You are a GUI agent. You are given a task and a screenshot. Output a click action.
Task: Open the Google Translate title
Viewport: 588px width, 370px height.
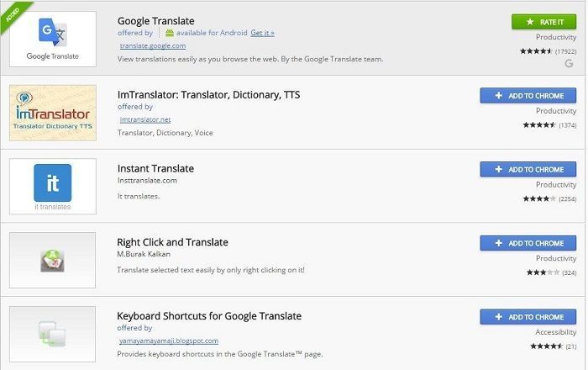coord(155,21)
